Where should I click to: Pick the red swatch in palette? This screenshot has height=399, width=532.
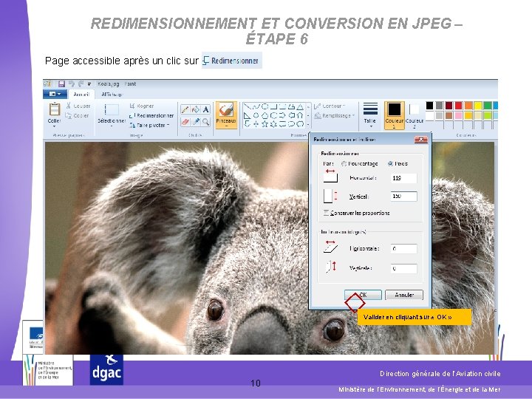click(x=459, y=106)
